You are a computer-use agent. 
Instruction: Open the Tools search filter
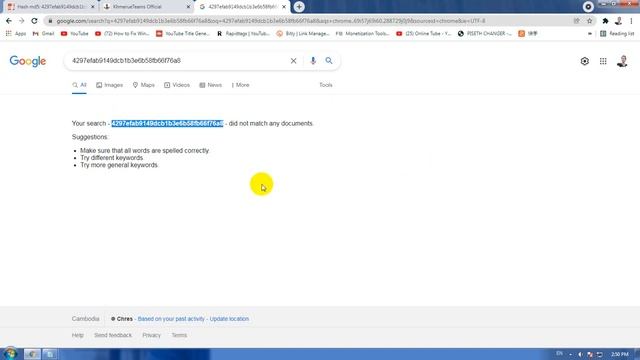tap(326, 85)
